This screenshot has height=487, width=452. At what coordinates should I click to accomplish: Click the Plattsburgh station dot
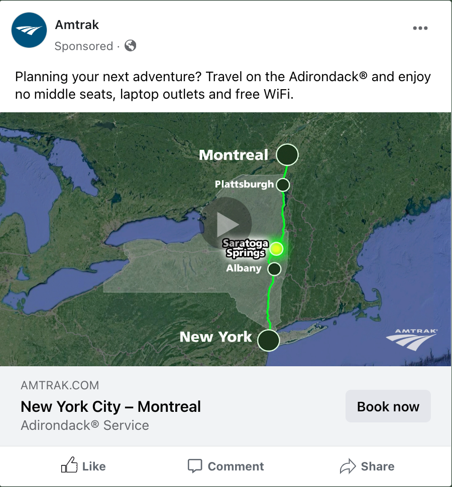[x=283, y=185]
